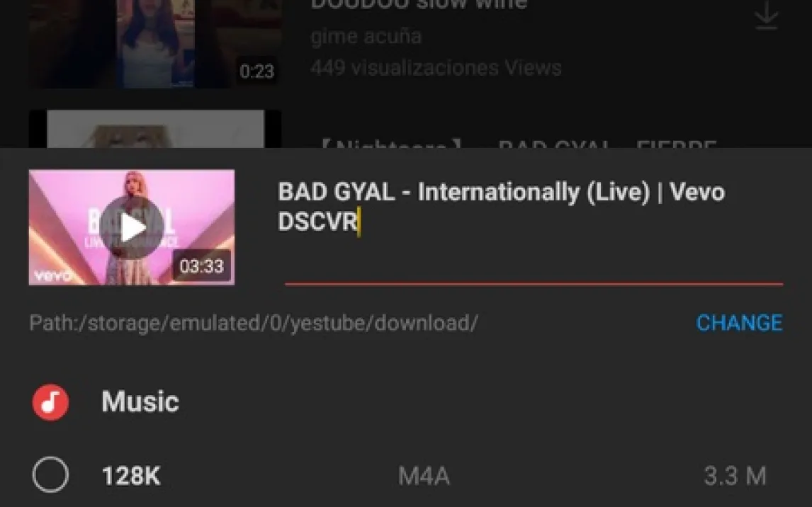Play the BAD GYAL Internationally video preview
Screen dimensions: 812x507
pyautogui.click(x=132, y=227)
